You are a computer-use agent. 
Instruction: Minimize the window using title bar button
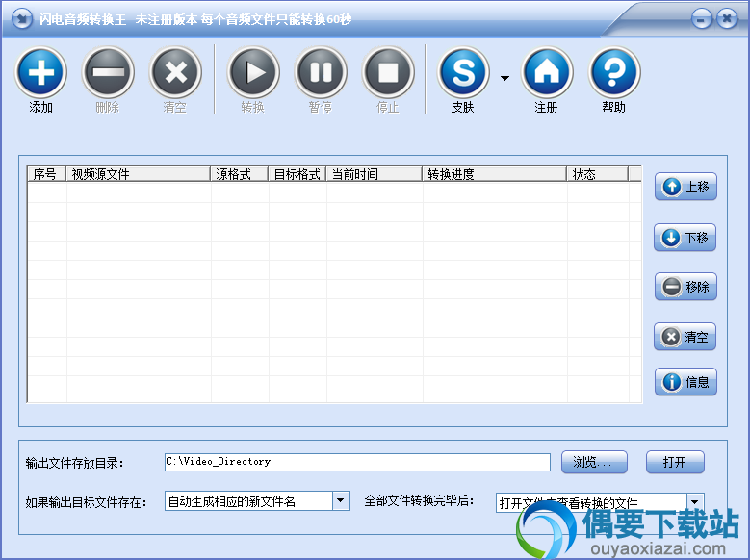coord(701,19)
